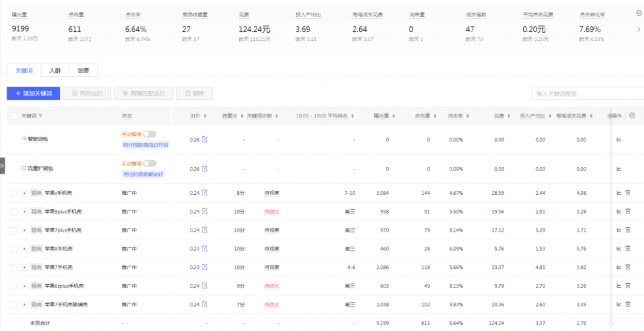View trend chart for 苹果7plus手机壳
Image resolution: width=644 pixels, height=331 pixels.
click(x=618, y=230)
